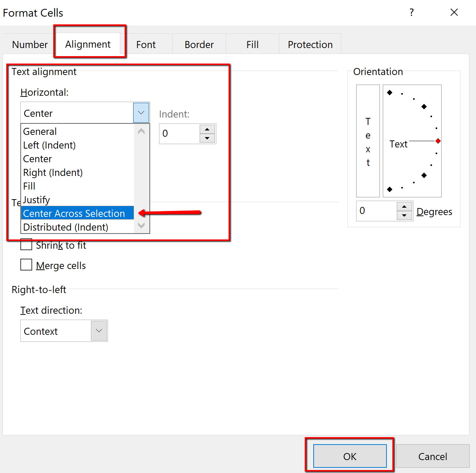Click the top diamond on orientation dial

point(389,92)
